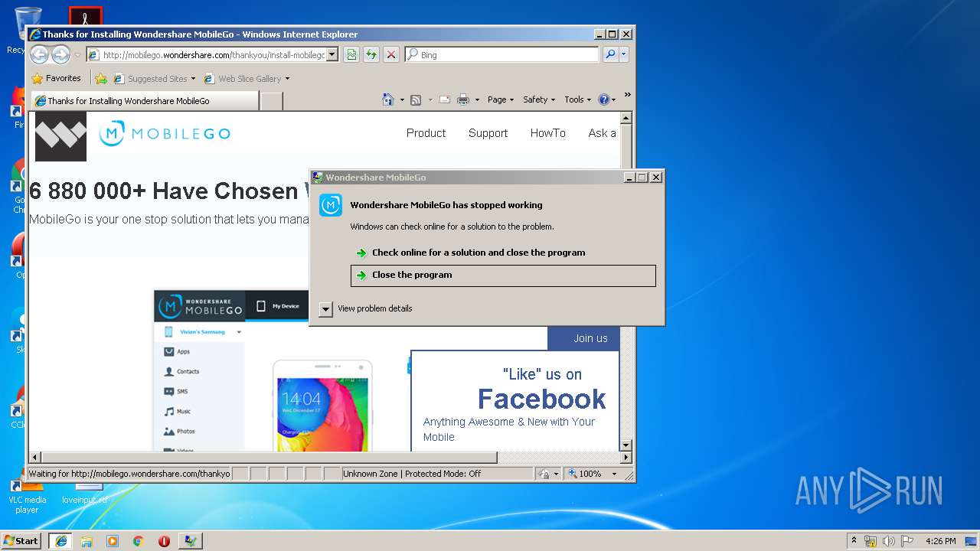This screenshot has width=980, height=551.
Task: Click the clock showing 4:26 PM
Action: click(x=940, y=541)
